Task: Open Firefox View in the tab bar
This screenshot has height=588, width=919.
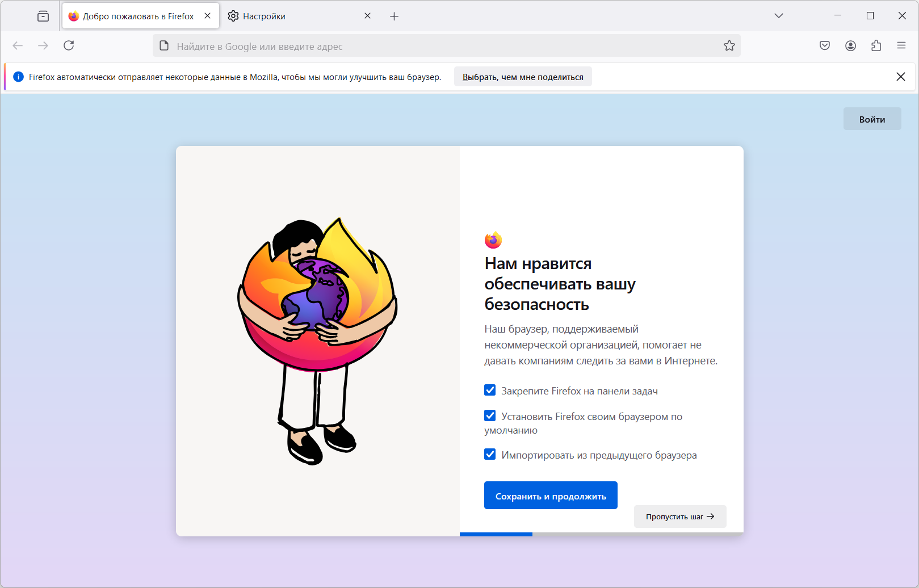Action: tap(43, 16)
